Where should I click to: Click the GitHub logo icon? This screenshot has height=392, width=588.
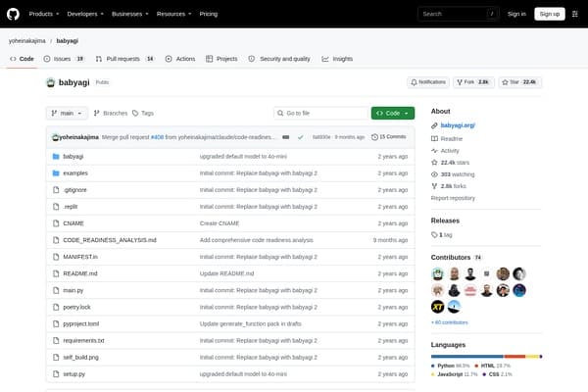[13, 14]
